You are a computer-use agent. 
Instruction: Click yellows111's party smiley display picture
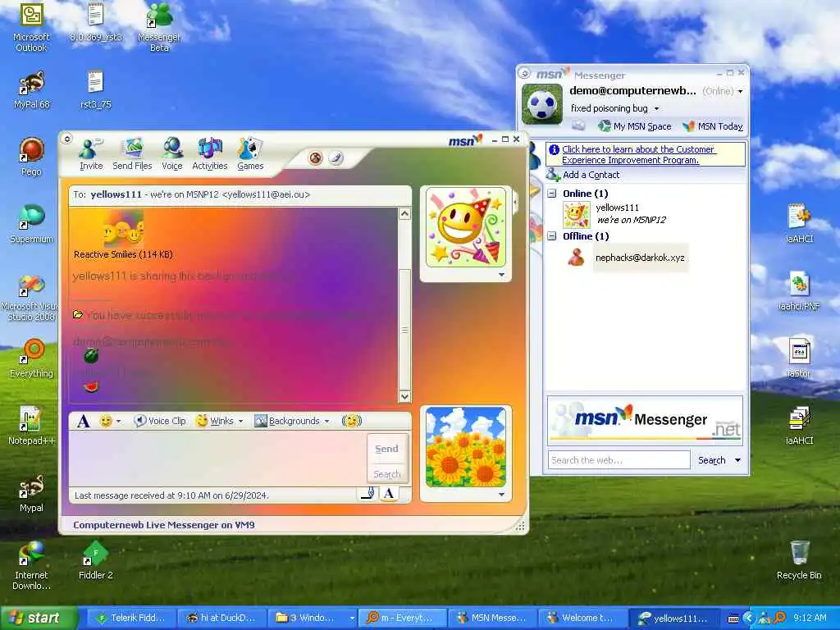[466, 227]
